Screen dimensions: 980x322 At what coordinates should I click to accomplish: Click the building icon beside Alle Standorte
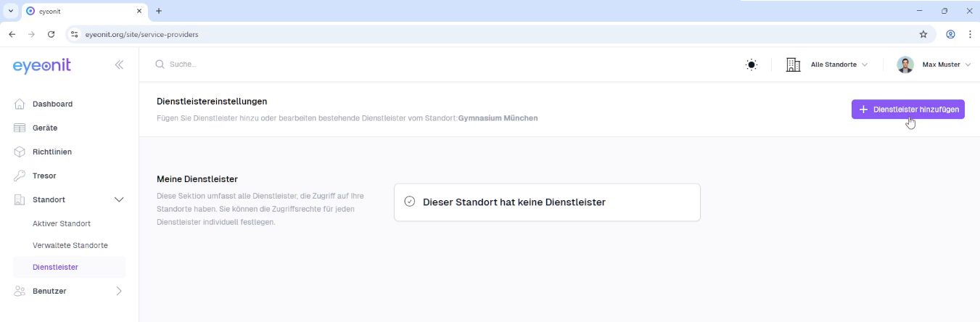click(793, 65)
